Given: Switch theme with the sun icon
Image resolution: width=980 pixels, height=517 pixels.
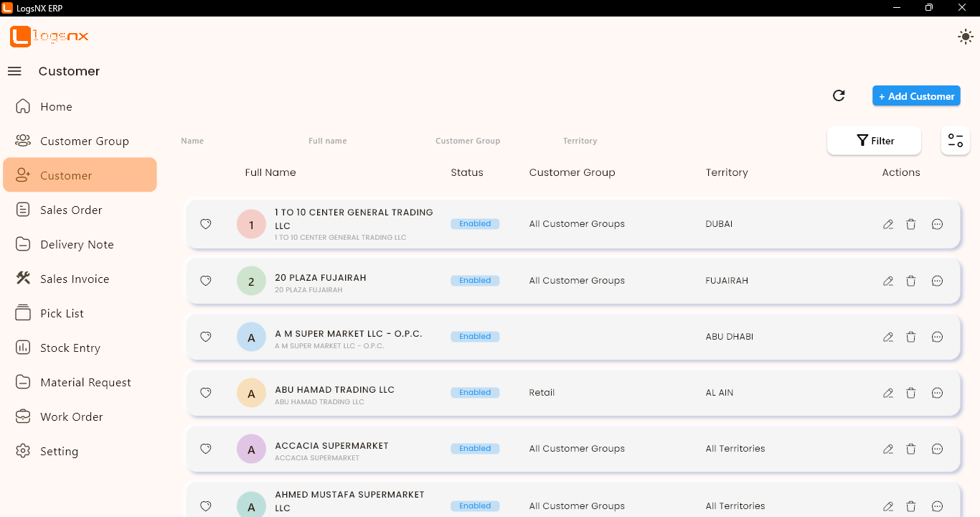Looking at the screenshot, I should click(966, 37).
